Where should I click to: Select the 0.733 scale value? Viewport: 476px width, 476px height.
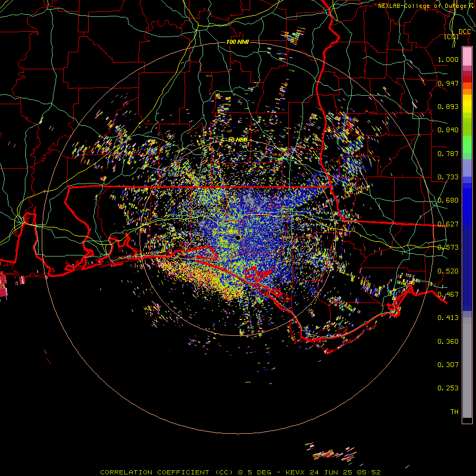(x=448, y=177)
